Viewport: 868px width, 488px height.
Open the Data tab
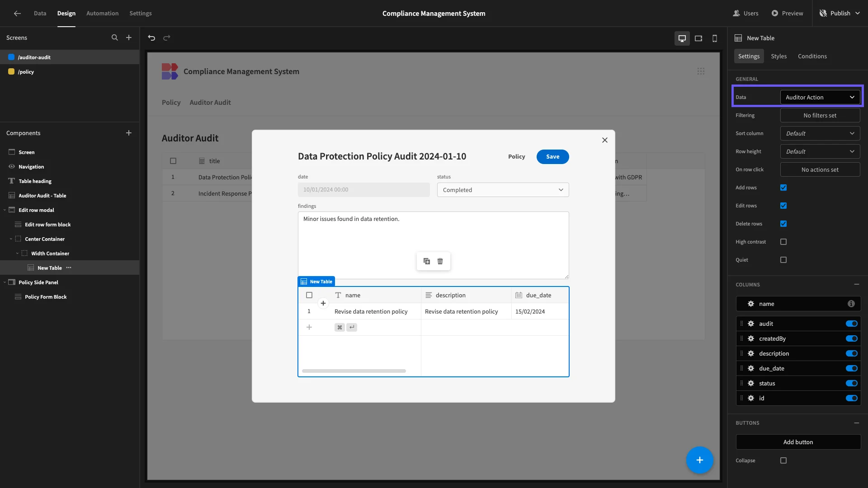40,13
